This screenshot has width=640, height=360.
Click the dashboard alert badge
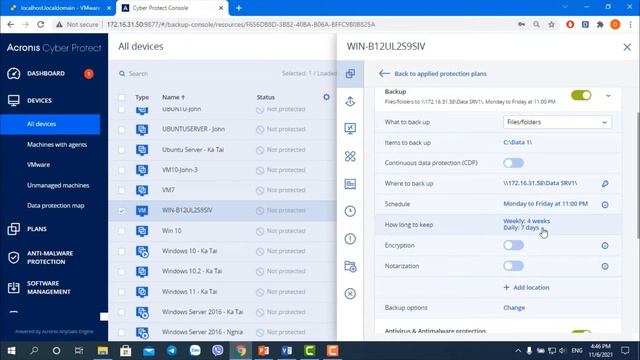89,74
